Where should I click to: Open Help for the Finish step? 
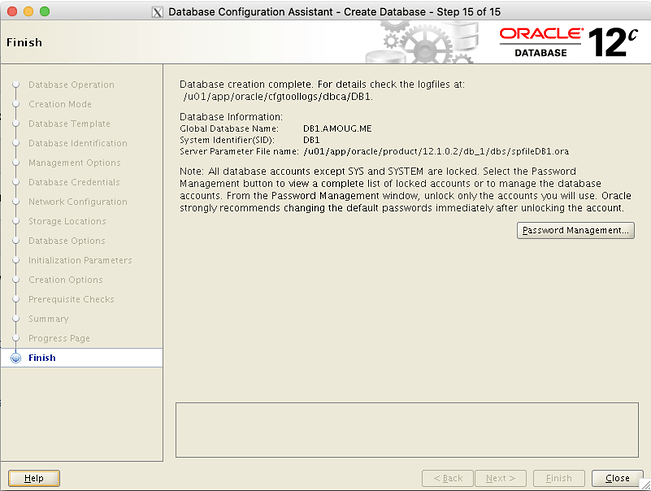click(34, 478)
